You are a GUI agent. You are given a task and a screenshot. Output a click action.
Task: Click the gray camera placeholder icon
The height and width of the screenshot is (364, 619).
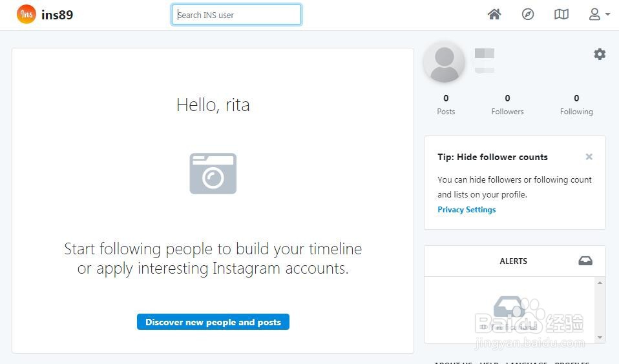[x=213, y=174]
